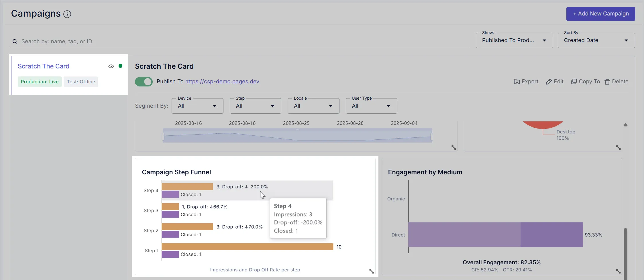This screenshot has width=644, height=280.
Task: Expand the Campaign Step Funnel chart
Action: [x=372, y=271]
